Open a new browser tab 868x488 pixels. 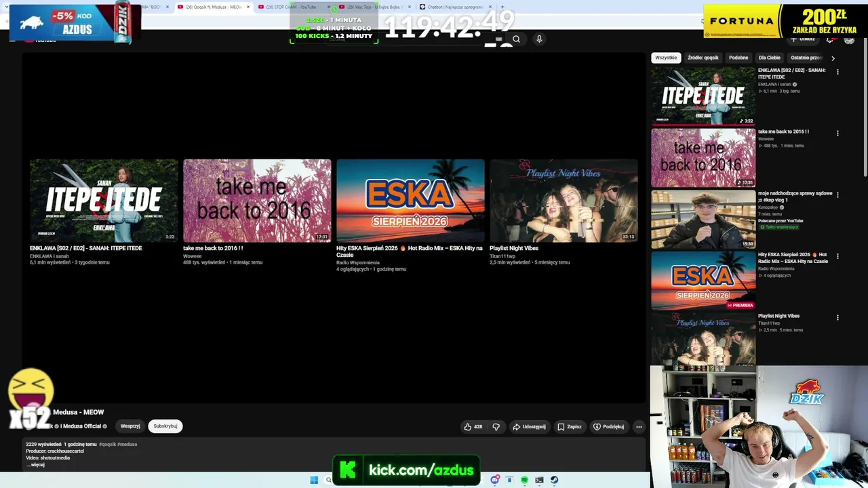pyautogui.click(x=502, y=7)
